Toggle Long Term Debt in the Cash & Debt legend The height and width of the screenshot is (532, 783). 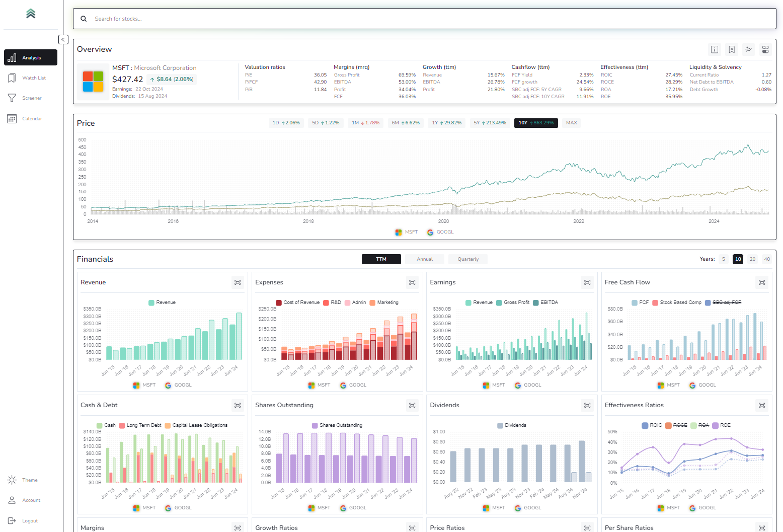click(x=140, y=425)
